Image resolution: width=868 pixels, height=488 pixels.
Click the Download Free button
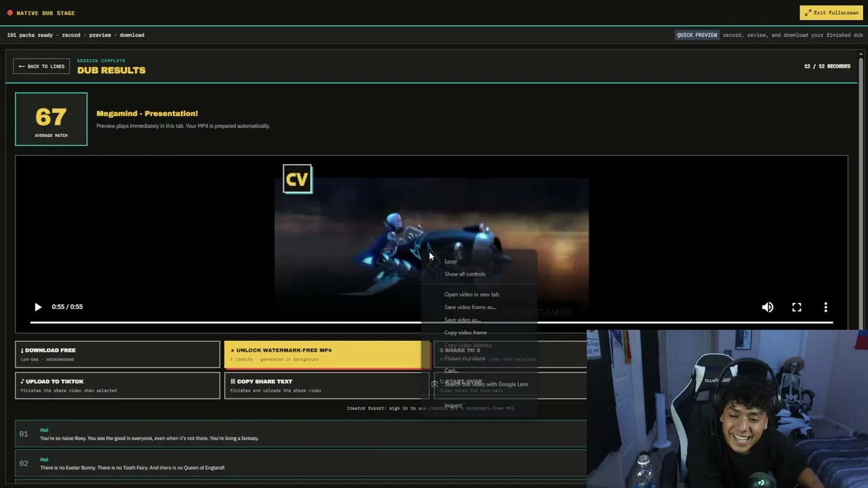pyautogui.click(x=117, y=354)
